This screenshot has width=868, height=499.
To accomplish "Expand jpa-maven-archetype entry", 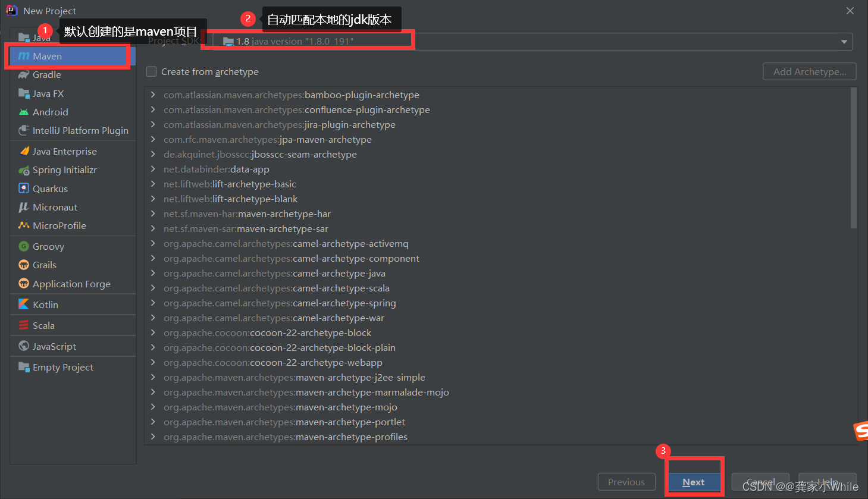I will (153, 139).
